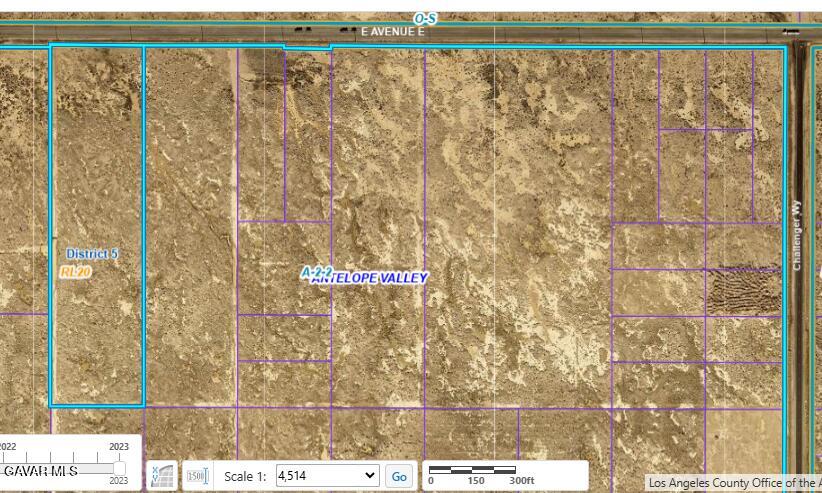Click the ANTELOPE VALLEY area label

[x=371, y=279]
